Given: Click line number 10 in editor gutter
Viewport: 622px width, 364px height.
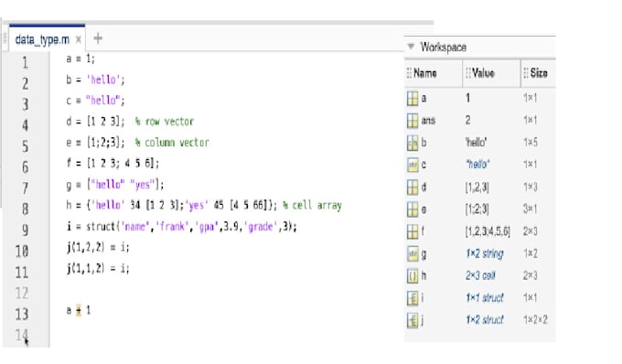Looking at the screenshot, I should (x=22, y=251).
